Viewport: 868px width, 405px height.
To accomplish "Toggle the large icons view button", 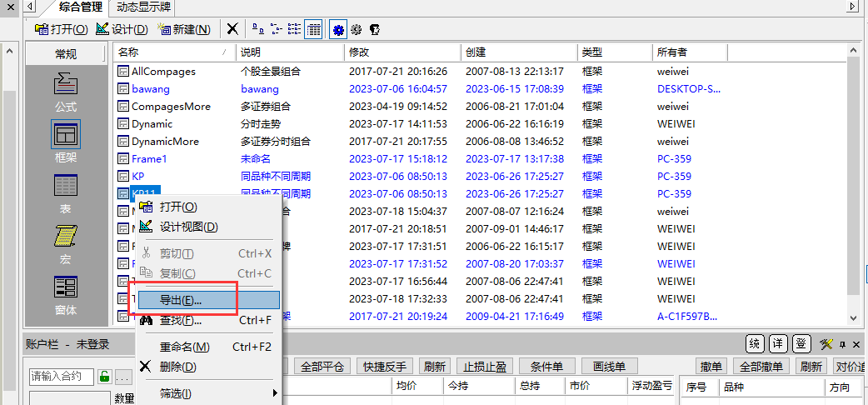I will (x=257, y=29).
